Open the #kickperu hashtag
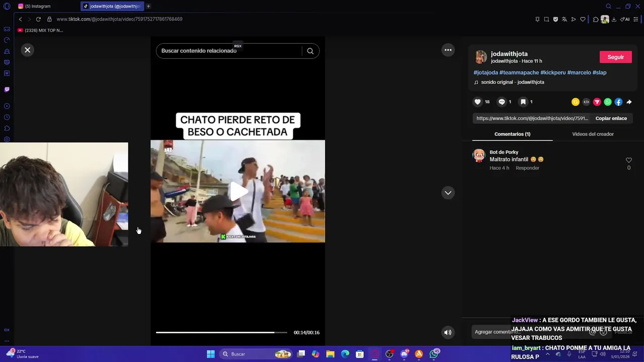This screenshot has width=644, height=362. 553,72
